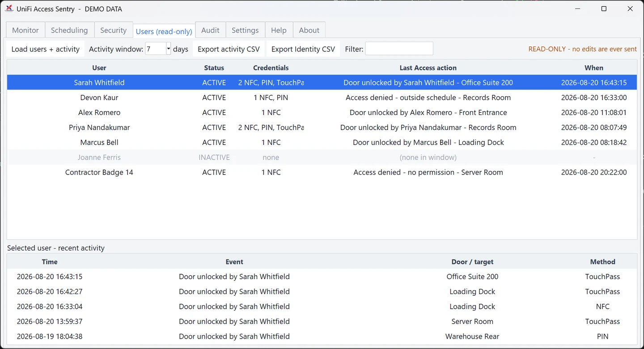Minimize the UniFi Access Sentry window
Image resolution: width=644 pixels, height=349 pixels.
click(x=578, y=9)
